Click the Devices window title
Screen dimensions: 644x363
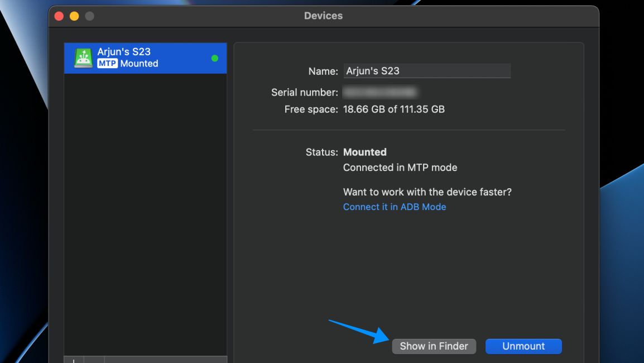tap(323, 16)
